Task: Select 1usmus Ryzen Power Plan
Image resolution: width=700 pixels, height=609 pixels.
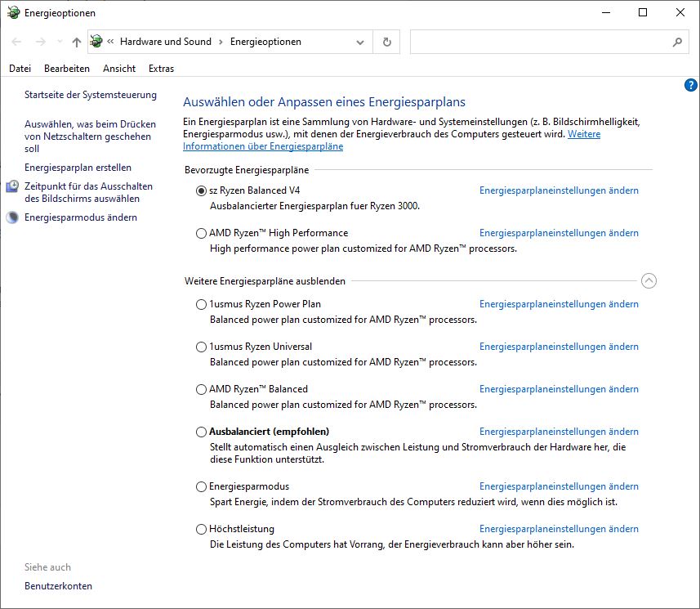Action: click(201, 304)
